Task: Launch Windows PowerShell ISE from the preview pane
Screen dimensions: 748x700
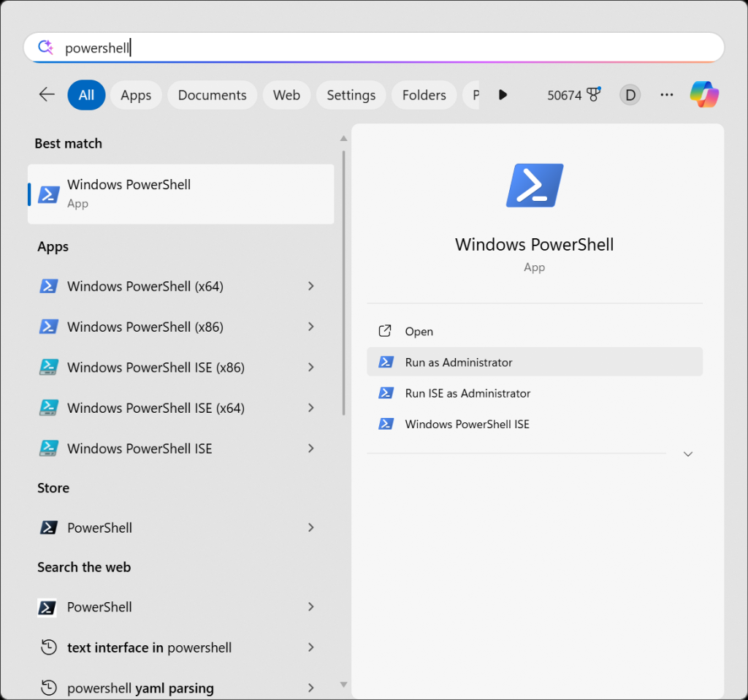Action: [x=534, y=424]
